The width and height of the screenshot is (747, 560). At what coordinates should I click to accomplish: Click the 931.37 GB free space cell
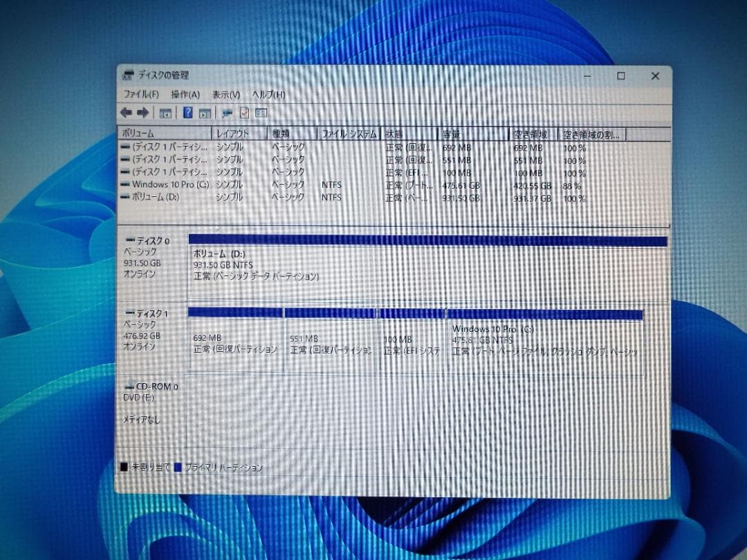pyautogui.click(x=533, y=198)
